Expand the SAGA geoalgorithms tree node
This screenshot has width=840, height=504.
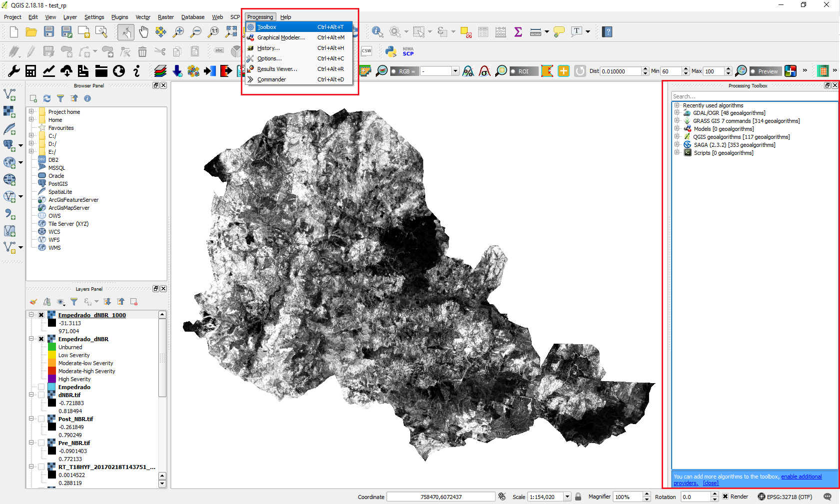[677, 144]
